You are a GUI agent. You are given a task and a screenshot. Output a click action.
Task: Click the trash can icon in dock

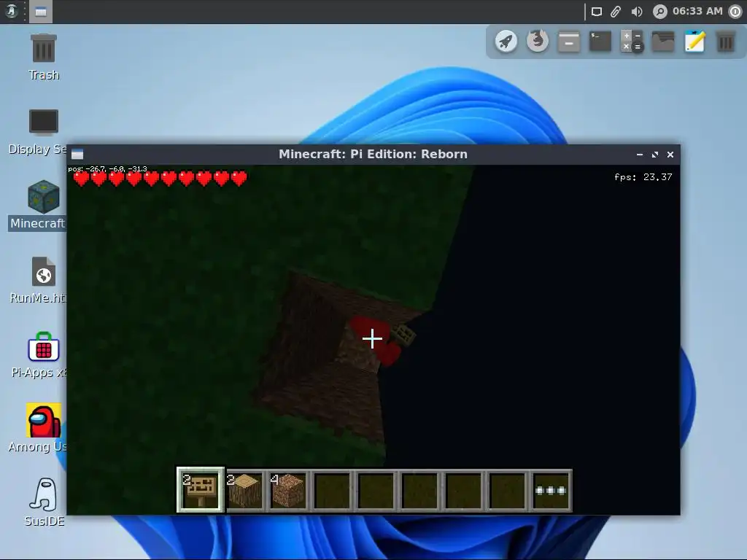pos(726,41)
